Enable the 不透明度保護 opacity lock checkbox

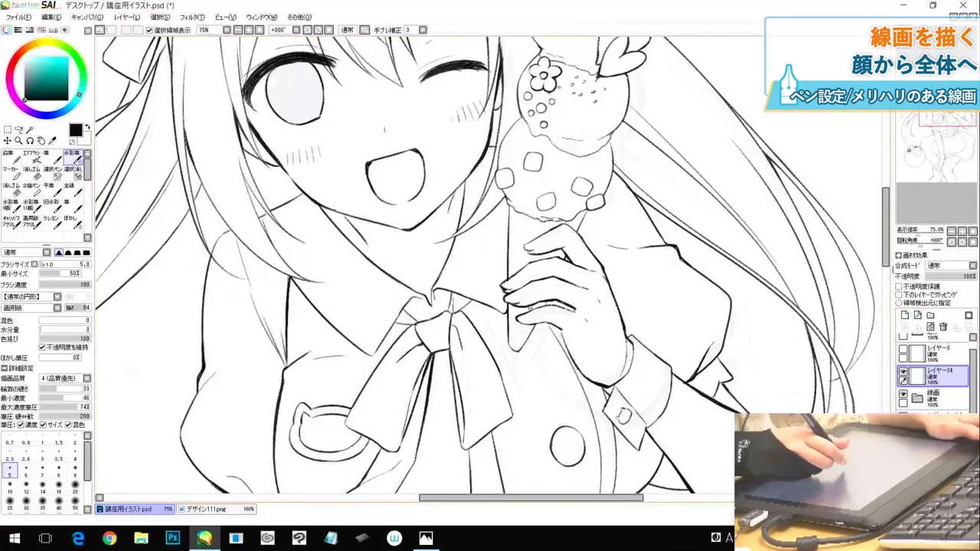[900, 285]
